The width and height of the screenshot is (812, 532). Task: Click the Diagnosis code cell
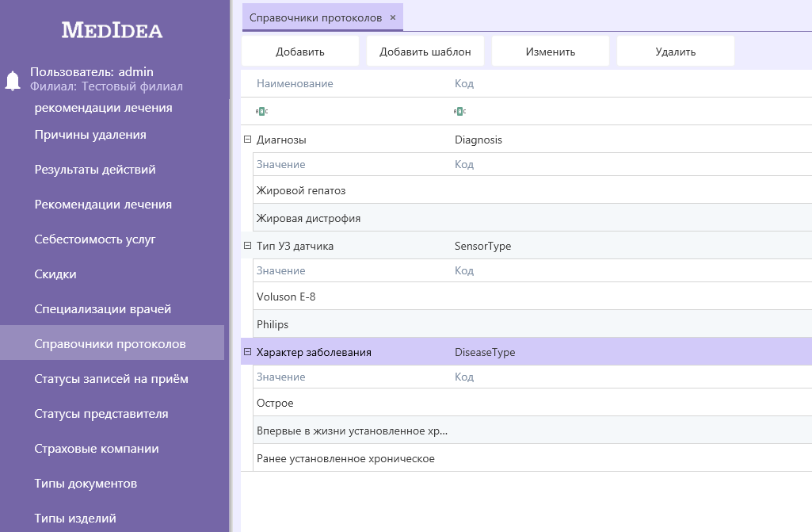478,140
